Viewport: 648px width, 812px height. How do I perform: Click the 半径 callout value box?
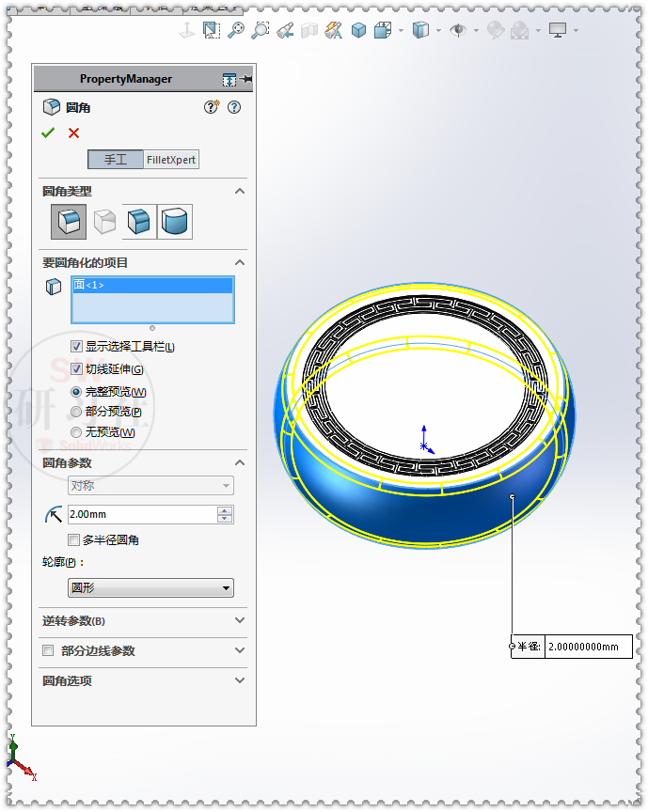click(x=589, y=647)
